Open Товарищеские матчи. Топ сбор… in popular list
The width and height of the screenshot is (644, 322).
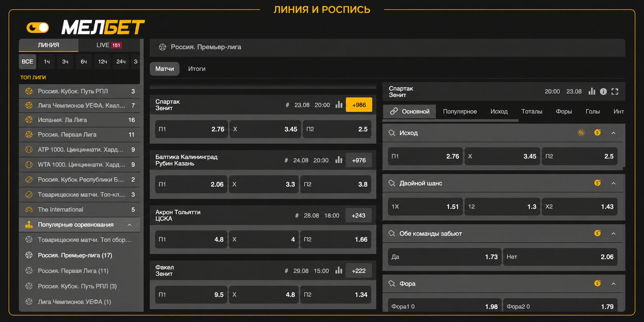[80, 240]
